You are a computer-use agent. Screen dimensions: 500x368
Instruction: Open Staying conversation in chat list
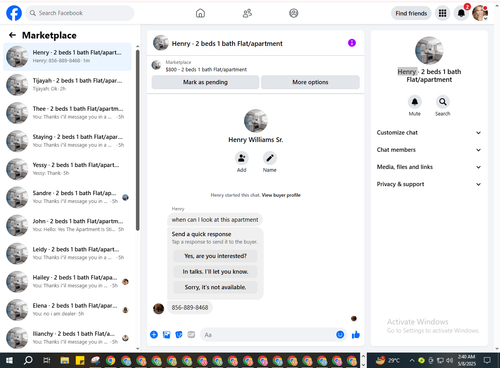[67, 141]
